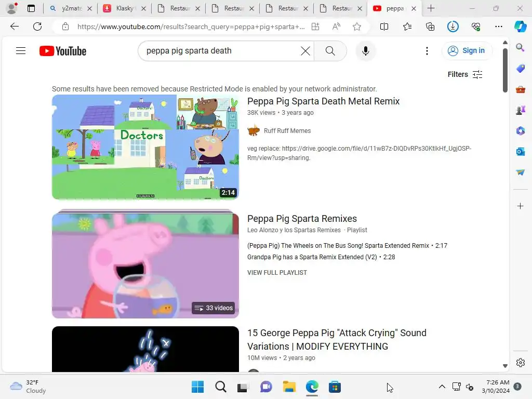The width and height of the screenshot is (532, 399).
Task: Close the peppa YouTube tab
Action: (414, 8)
